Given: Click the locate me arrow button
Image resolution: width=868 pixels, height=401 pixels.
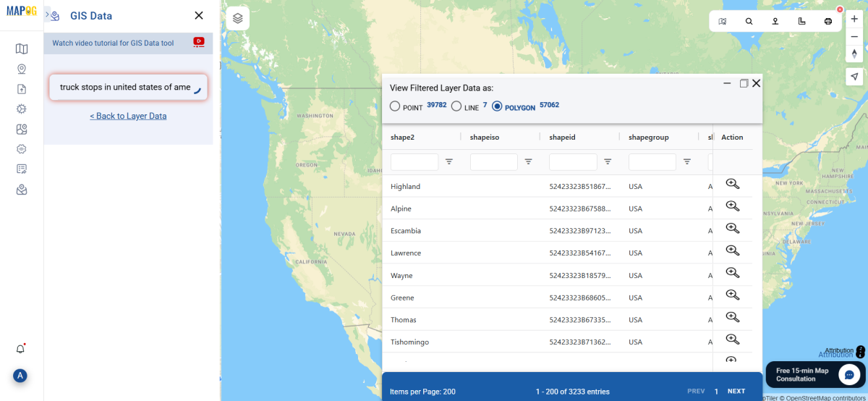Looking at the screenshot, I should [854, 77].
